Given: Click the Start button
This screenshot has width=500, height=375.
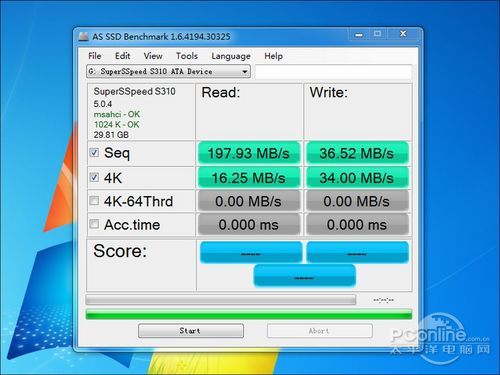Looking at the screenshot, I should [x=191, y=331].
